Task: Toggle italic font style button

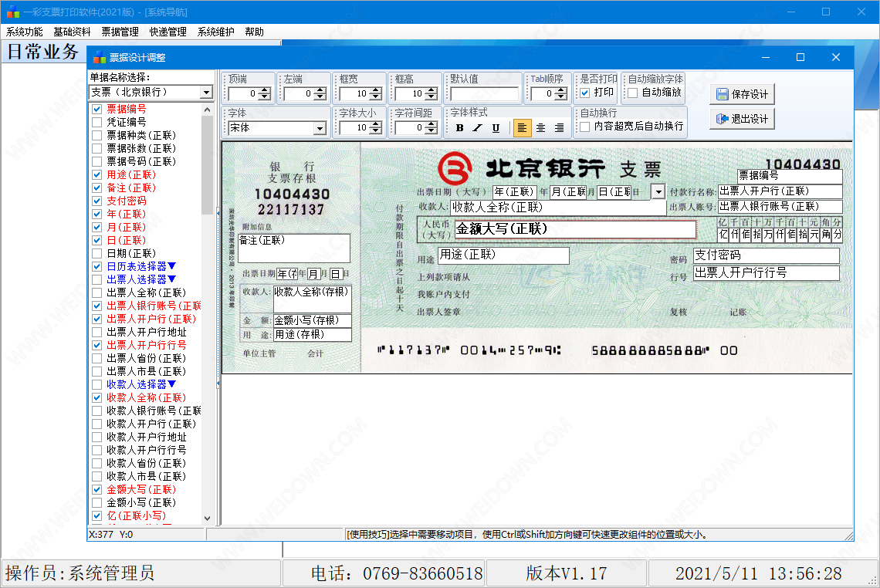Action: [477, 128]
